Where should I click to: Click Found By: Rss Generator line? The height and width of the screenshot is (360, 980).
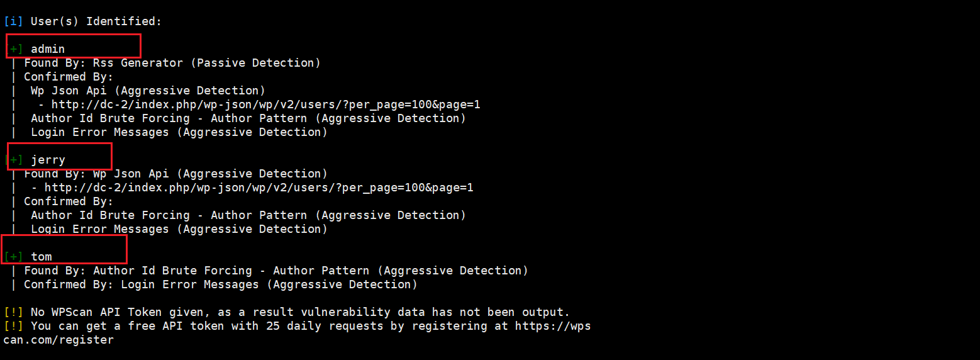pyautogui.click(x=172, y=63)
